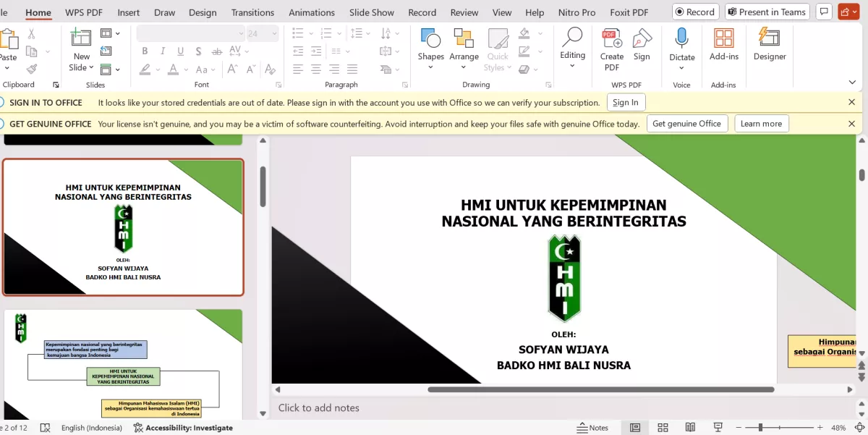The image size is (868, 435).
Task: Toggle text Shadow
Action: pyautogui.click(x=198, y=51)
